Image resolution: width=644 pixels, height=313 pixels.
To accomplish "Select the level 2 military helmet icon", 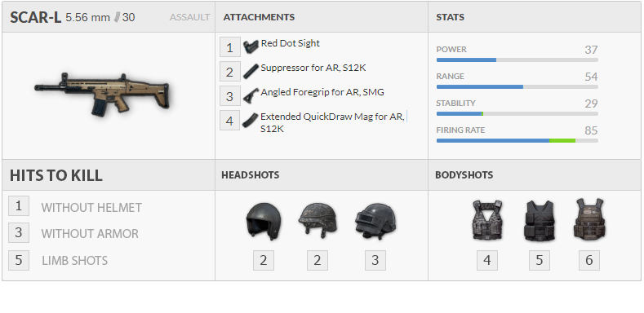I will [317, 221].
